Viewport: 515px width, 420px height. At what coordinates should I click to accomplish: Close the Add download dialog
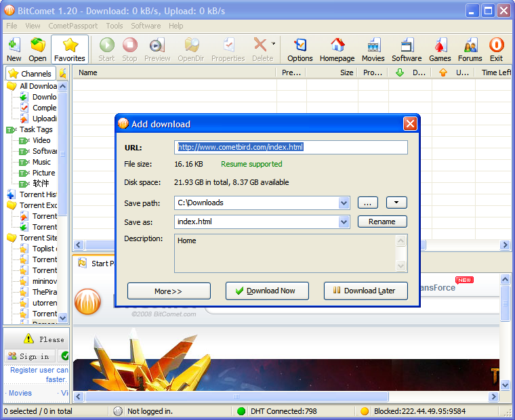pos(410,124)
